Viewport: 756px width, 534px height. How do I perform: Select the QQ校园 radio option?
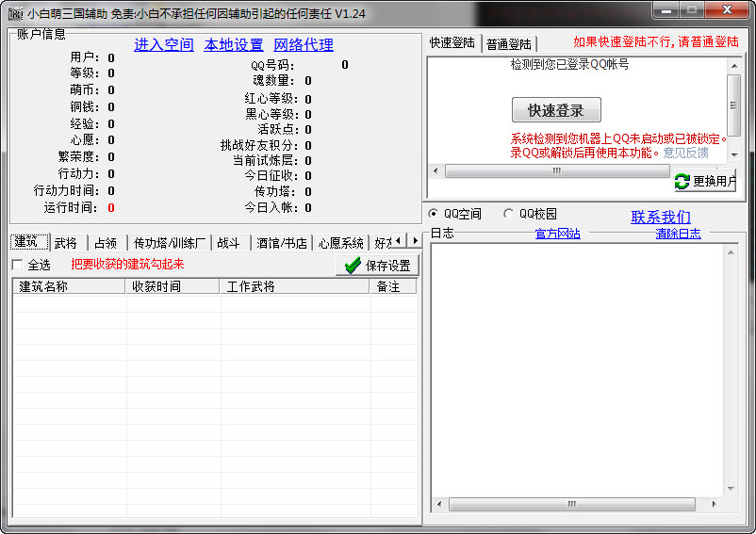pyautogui.click(x=509, y=214)
